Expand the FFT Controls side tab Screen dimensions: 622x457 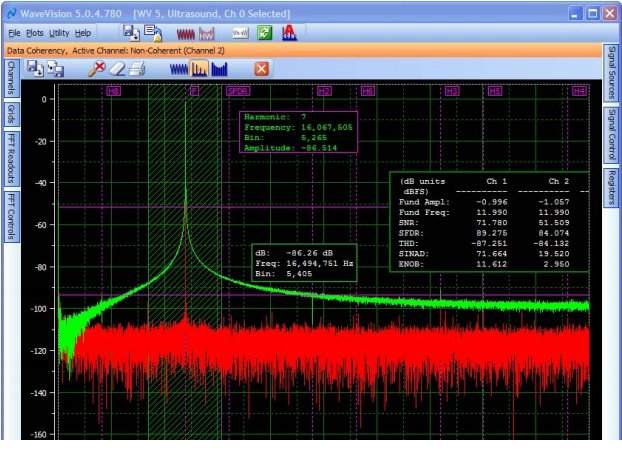(10, 217)
